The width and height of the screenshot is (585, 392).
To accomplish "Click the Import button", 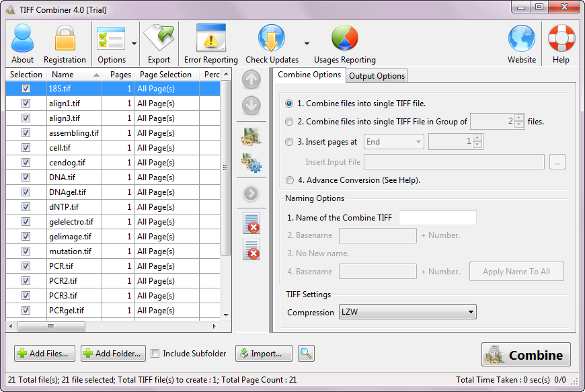I will tap(264, 353).
